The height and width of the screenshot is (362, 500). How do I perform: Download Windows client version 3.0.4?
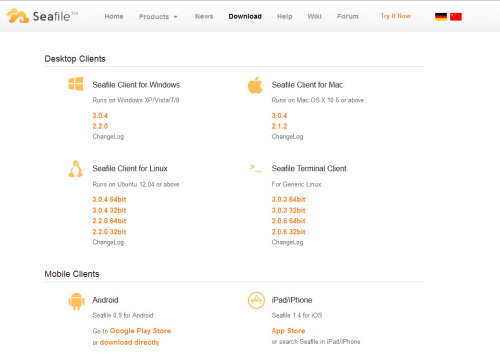[x=100, y=116]
